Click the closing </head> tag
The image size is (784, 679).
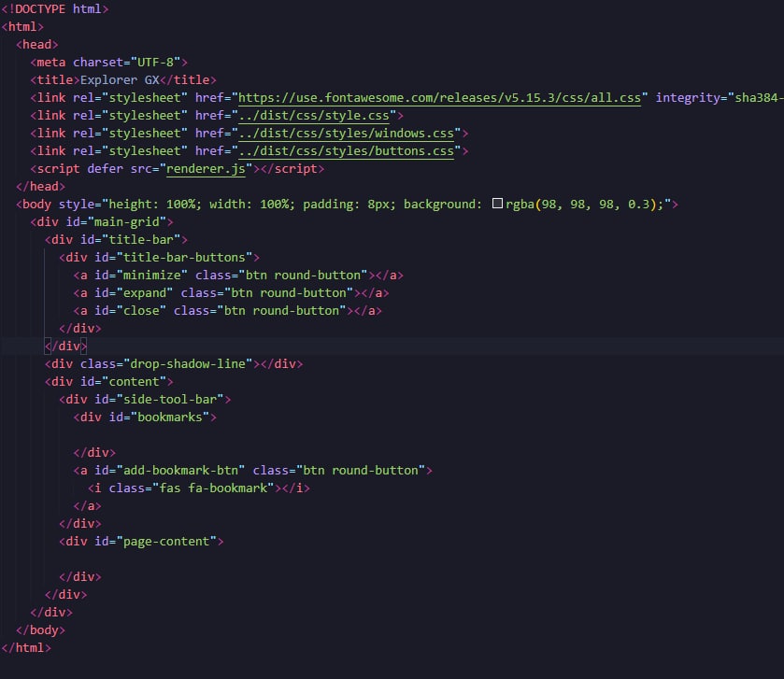40,187
